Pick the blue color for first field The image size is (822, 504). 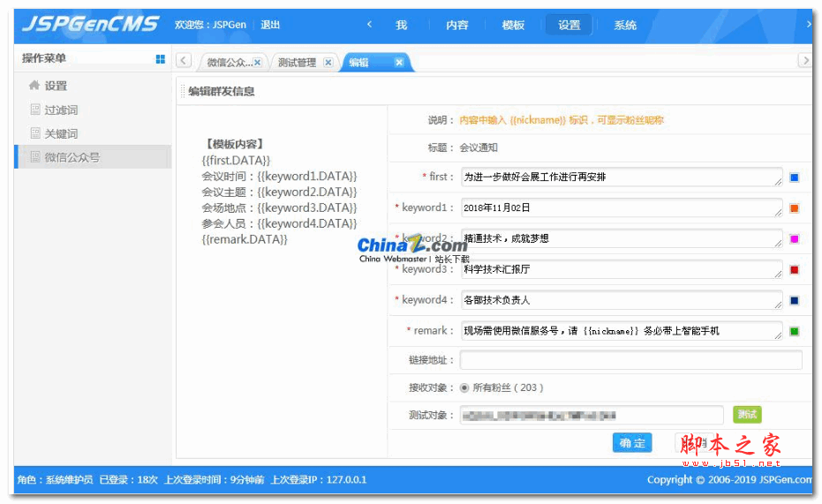pyautogui.click(x=795, y=177)
